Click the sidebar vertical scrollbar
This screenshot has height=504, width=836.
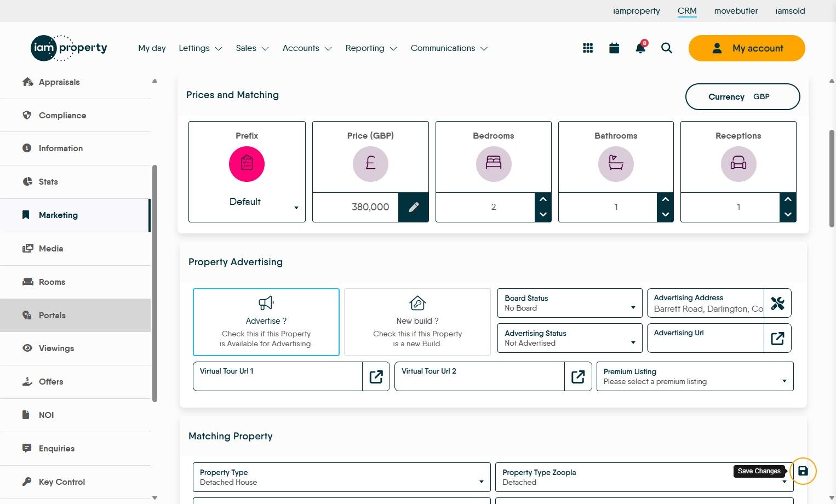coord(154,283)
